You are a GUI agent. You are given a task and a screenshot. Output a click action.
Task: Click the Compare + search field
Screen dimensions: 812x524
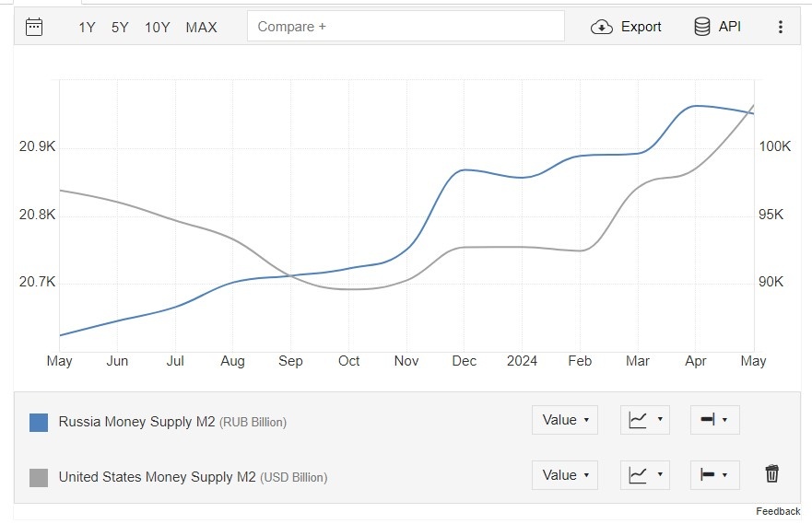pos(406,27)
